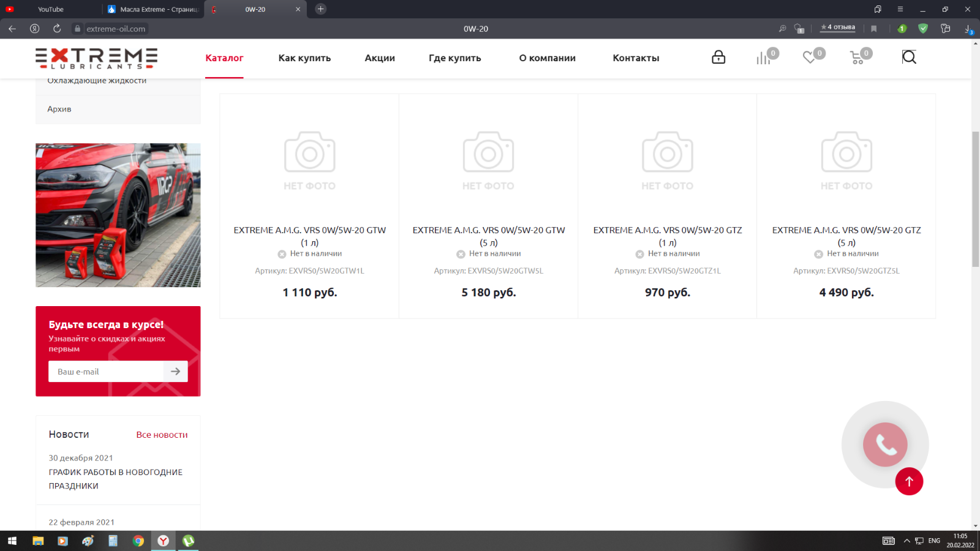980x551 pixels.
Task: Open the Как купить menu item
Action: pyautogui.click(x=304, y=58)
